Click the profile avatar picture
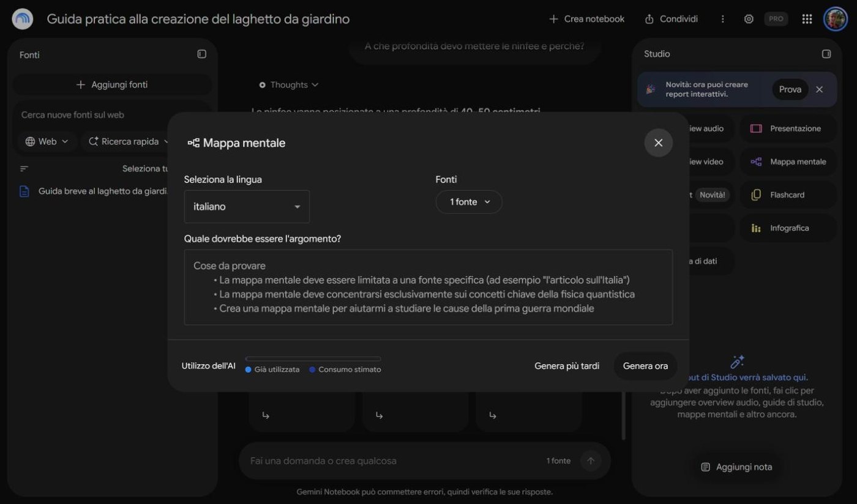 coord(835,19)
